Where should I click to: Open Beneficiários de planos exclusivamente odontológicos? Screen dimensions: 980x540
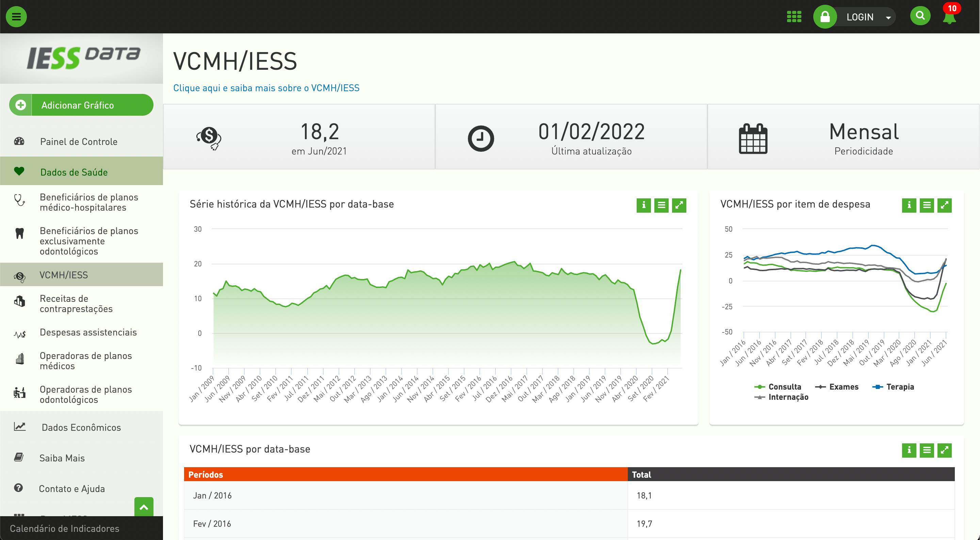pos(81,241)
